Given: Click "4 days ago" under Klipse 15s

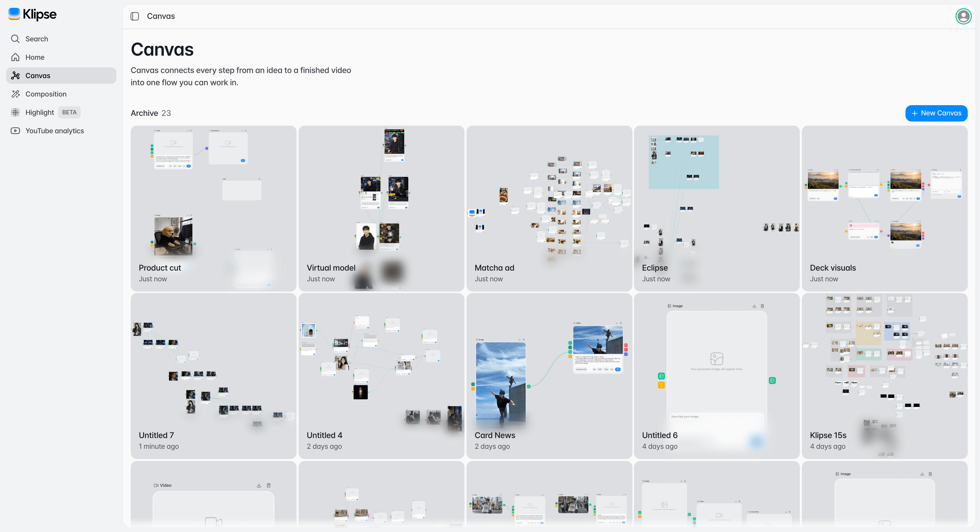Looking at the screenshot, I should [827, 446].
